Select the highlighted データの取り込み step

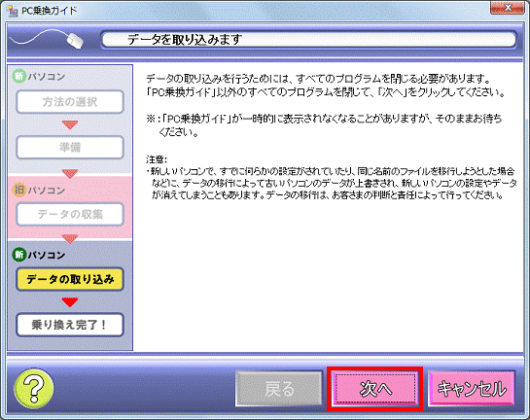tap(70, 279)
